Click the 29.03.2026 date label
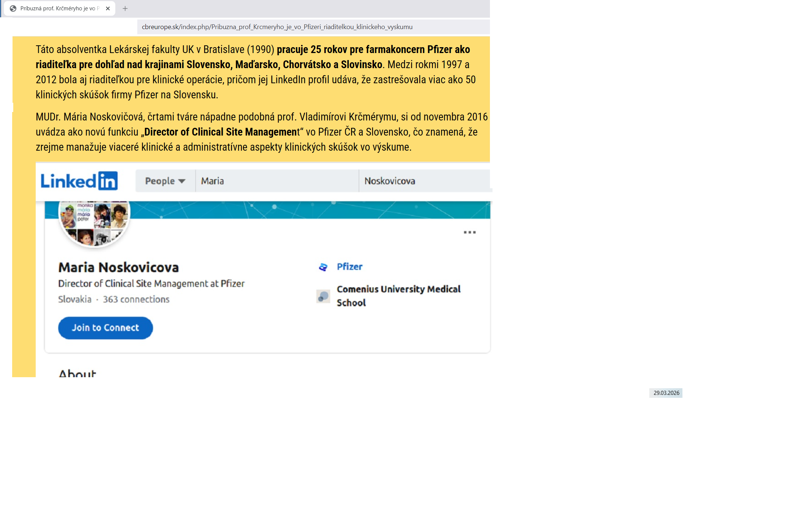 (x=666, y=393)
